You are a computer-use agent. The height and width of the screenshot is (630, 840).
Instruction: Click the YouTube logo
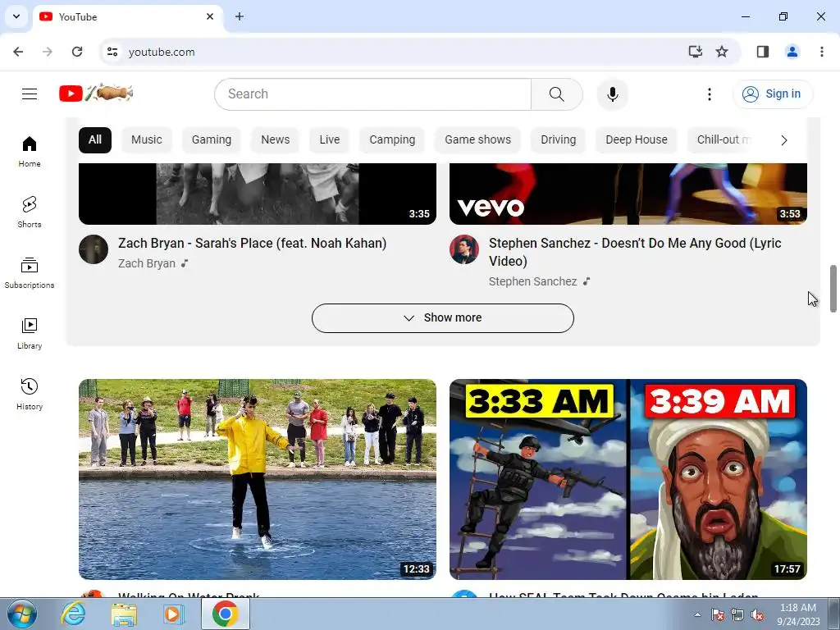(96, 94)
